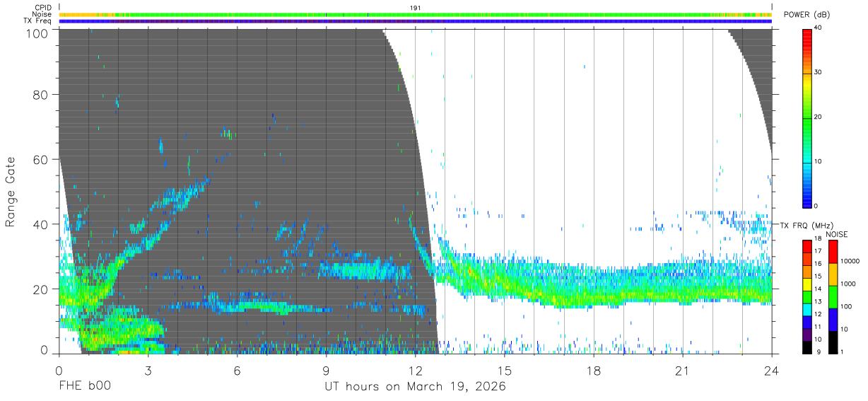Click the x-axis tick label '3'
868x401 pixels.
[148, 371]
